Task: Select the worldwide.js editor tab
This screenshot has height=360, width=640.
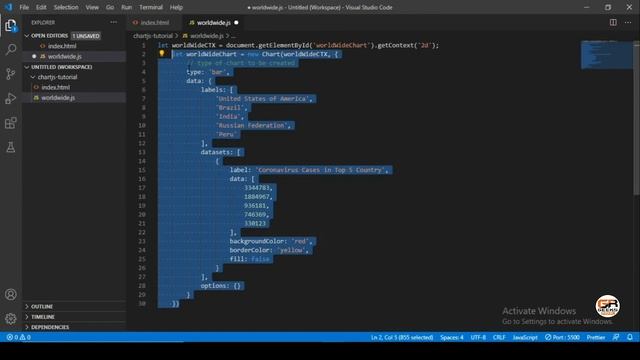Action: pos(213,22)
